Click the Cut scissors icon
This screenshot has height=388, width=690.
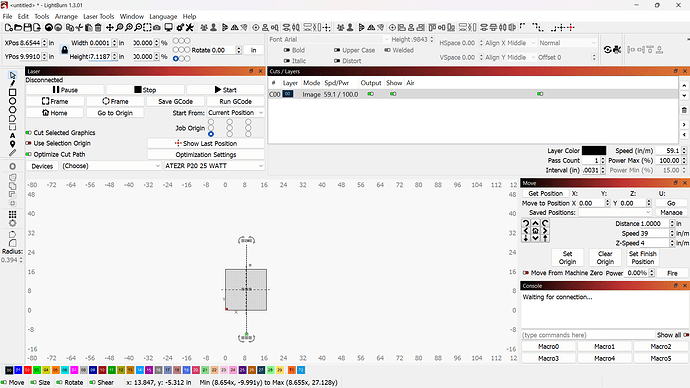tap(79, 27)
